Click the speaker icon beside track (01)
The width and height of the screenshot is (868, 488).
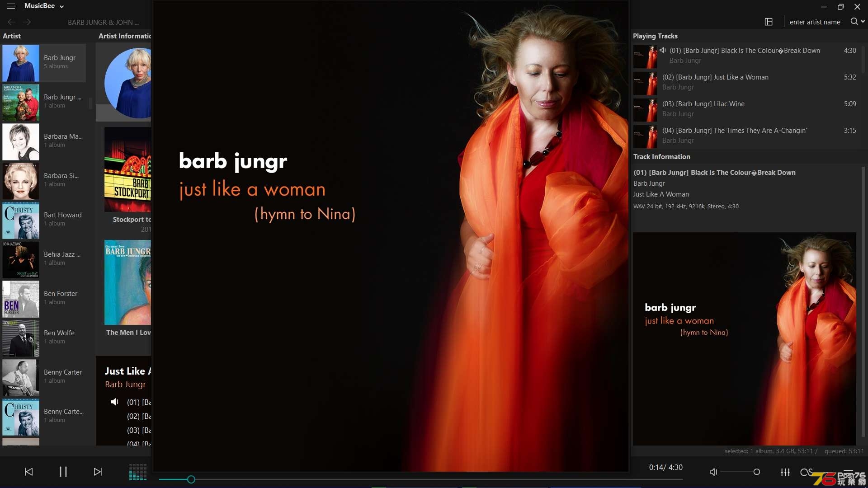point(115,402)
